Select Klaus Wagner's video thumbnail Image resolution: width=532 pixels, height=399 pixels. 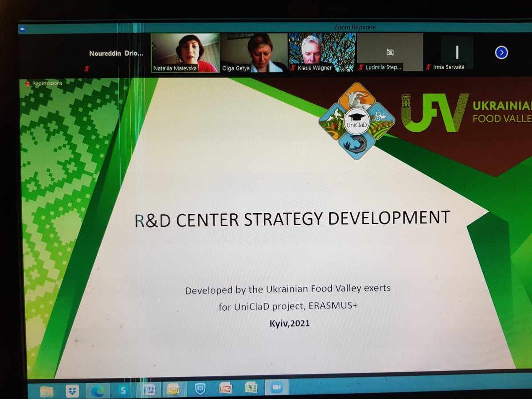tap(322, 53)
